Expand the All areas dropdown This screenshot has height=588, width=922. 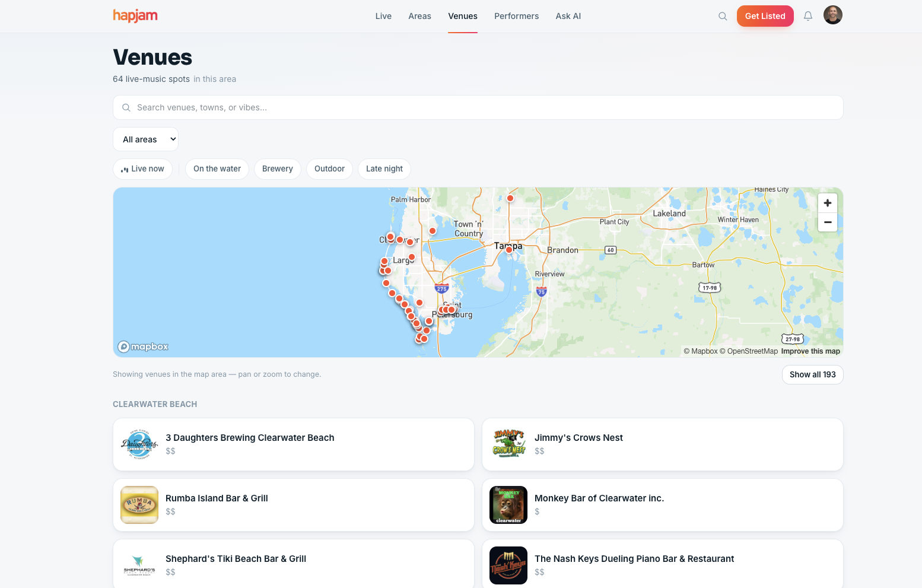[x=145, y=139]
